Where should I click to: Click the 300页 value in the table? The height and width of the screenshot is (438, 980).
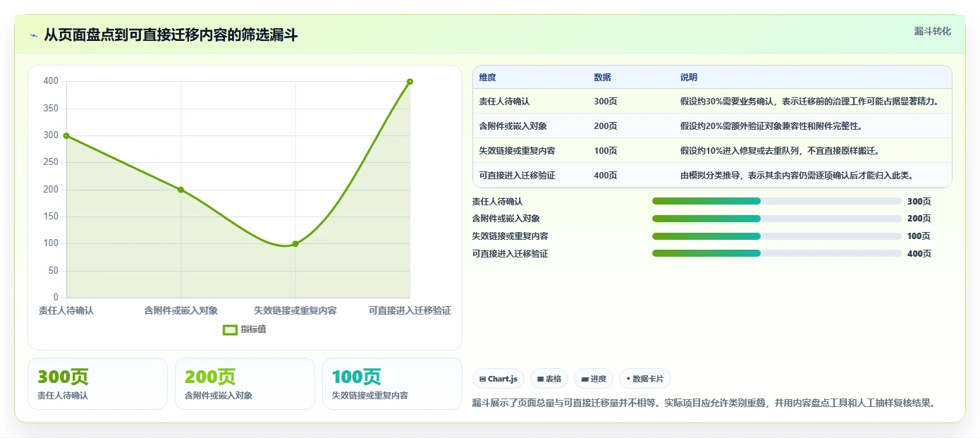(606, 102)
